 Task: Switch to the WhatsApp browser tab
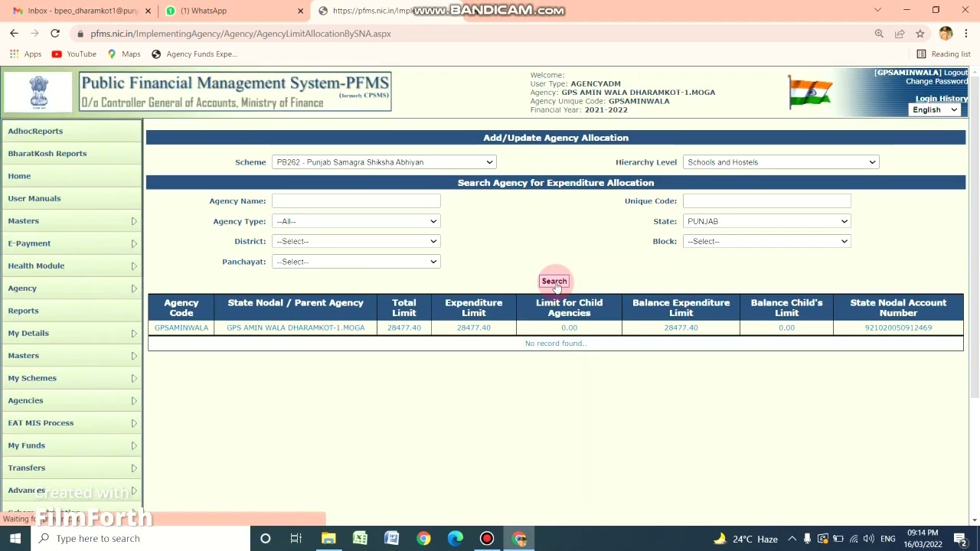pos(203,10)
